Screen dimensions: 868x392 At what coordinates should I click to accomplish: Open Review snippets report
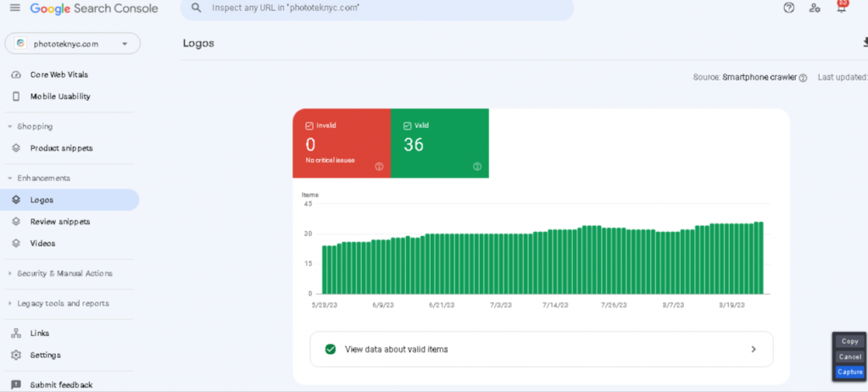point(60,222)
